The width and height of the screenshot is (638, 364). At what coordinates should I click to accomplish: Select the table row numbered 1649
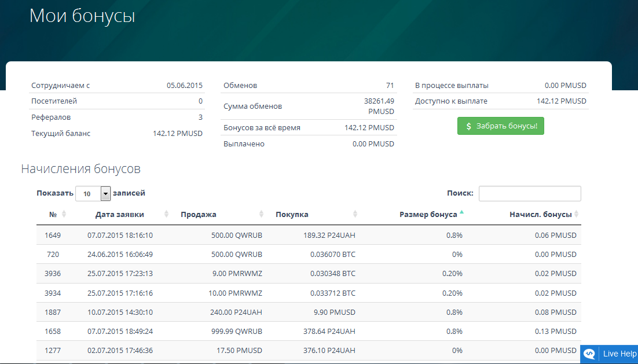click(53, 236)
